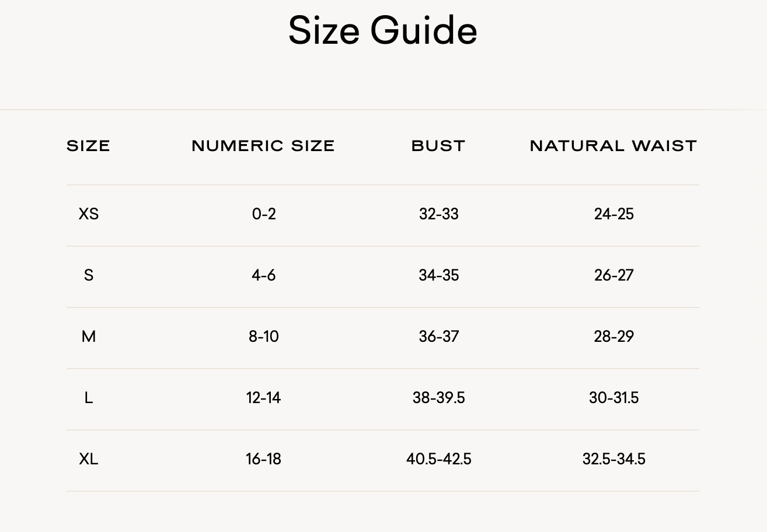Viewport: 767px width, 532px height.
Task: Select the L size label
Action: (x=89, y=398)
